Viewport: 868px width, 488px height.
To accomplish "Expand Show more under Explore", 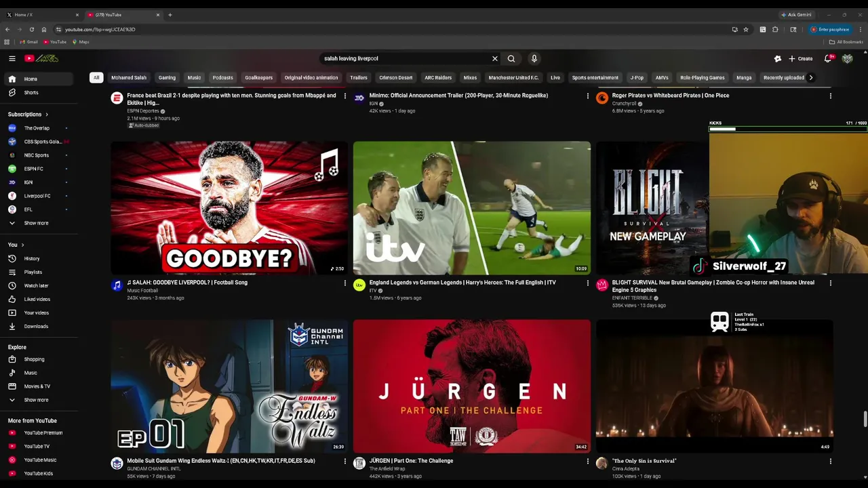I will (39, 400).
